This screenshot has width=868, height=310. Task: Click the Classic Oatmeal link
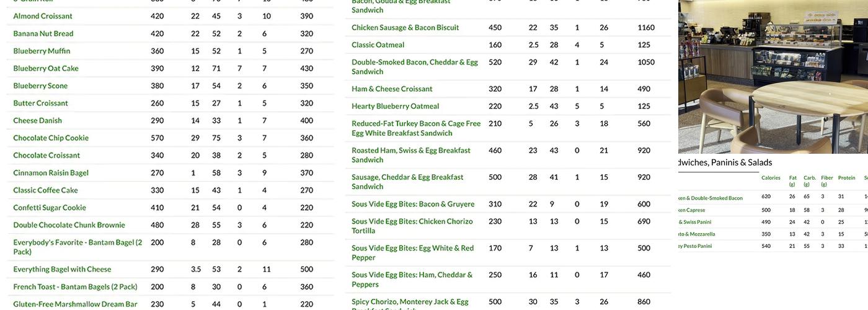[378, 45]
